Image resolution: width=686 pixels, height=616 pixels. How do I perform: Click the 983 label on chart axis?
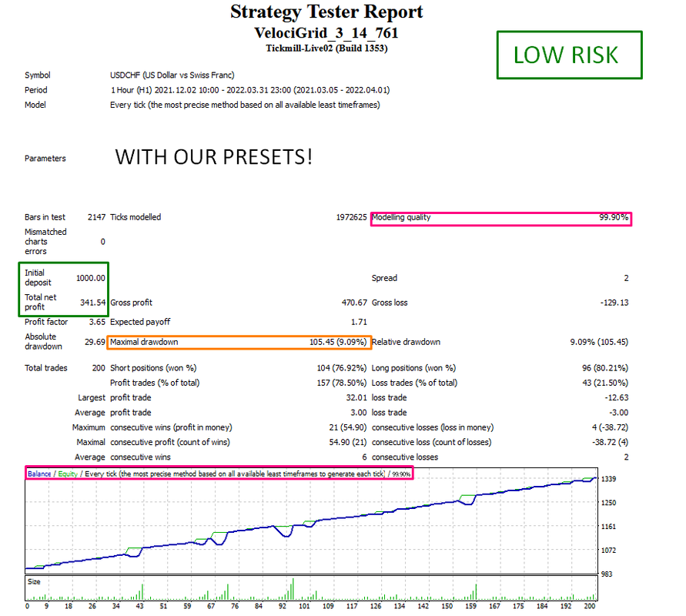point(607,574)
